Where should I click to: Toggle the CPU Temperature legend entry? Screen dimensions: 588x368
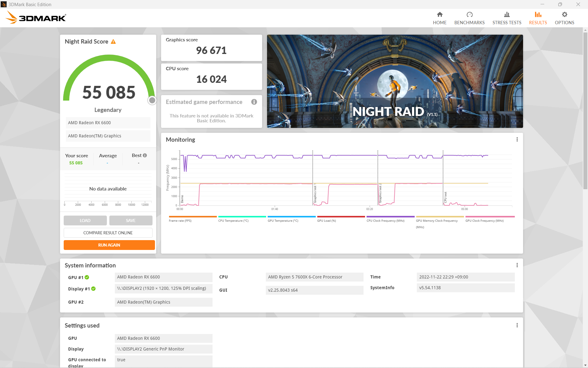[242, 219]
